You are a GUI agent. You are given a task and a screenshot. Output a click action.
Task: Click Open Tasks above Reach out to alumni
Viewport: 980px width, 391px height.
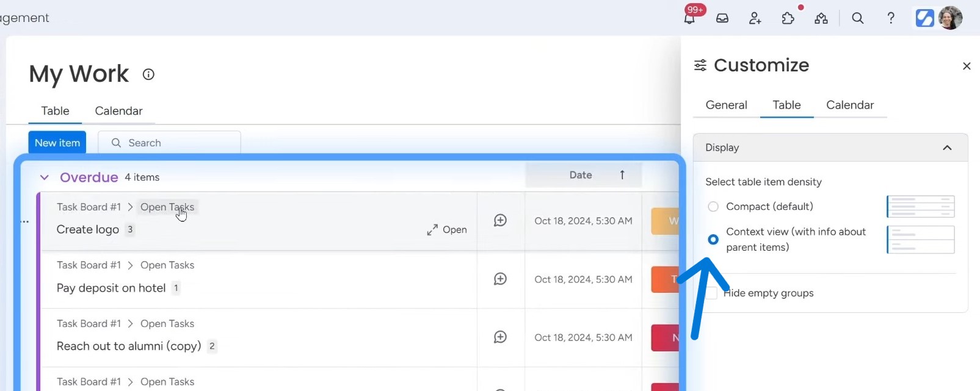coord(167,324)
